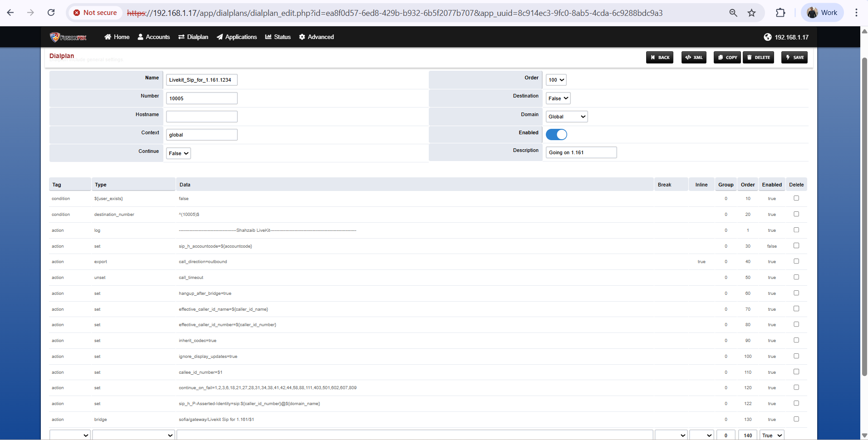Viewport: 868px width, 440px height.
Task: Click the Not secure warning icon
Action: pyautogui.click(x=77, y=13)
